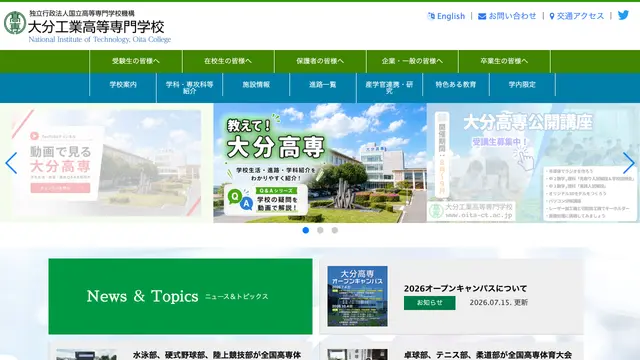Click the 2026.07.15. 更新 date text
This screenshot has height=360, width=640.
(x=499, y=302)
